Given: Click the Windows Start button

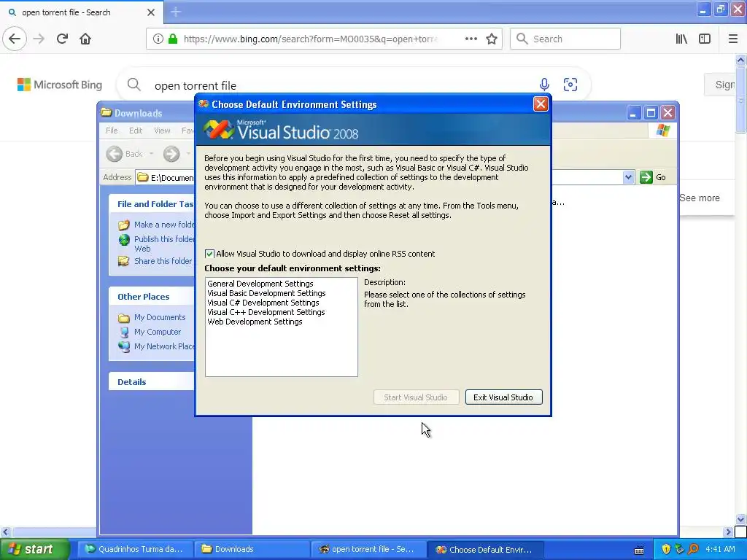Looking at the screenshot, I should (34, 549).
